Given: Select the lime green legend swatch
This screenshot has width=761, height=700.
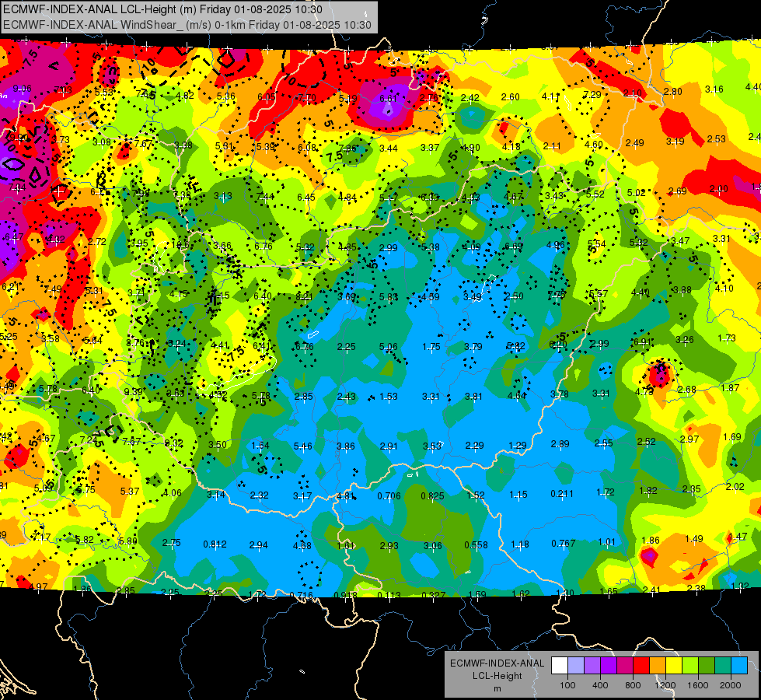Looking at the screenshot, I should 689,666.
